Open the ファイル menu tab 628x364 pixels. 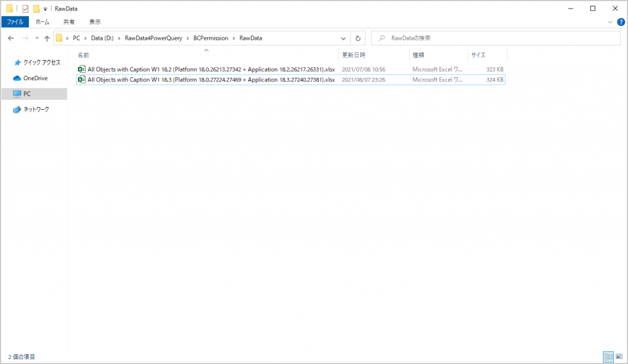pyautogui.click(x=15, y=21)
